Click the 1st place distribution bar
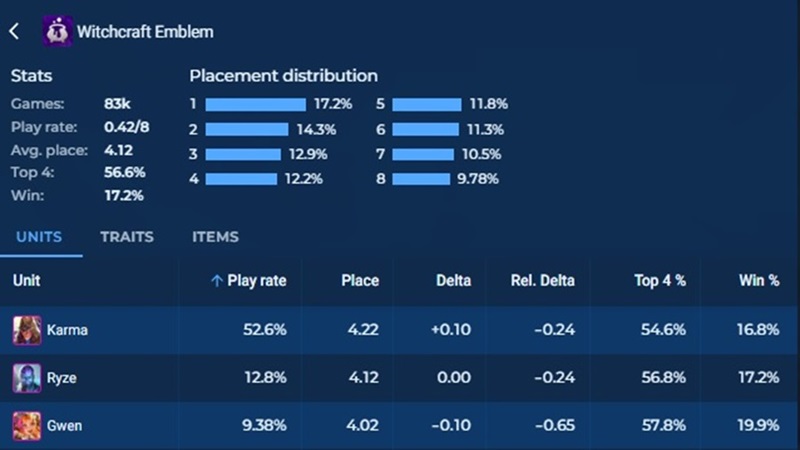Viewport: 800px width, 450px height. 255,104
